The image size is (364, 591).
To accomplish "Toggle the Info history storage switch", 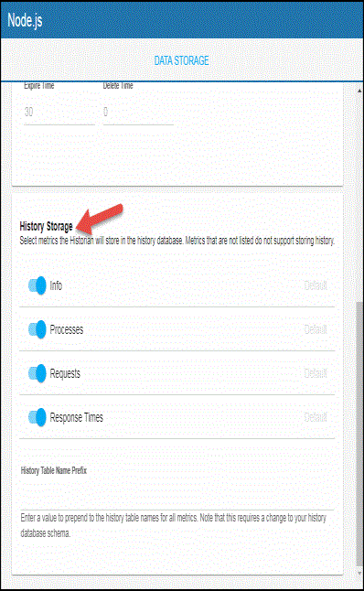I will [x=37, y=285].
